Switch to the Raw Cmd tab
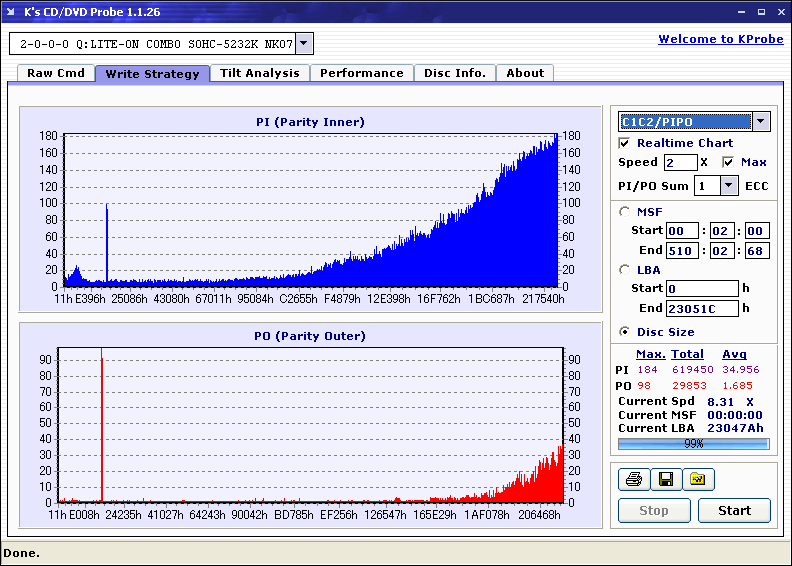The height and width of the screenshot is (566, 792). coord(56,73)
